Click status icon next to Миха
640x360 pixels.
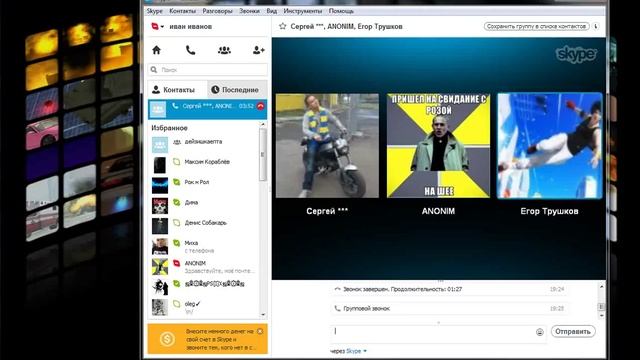point(176,243)
